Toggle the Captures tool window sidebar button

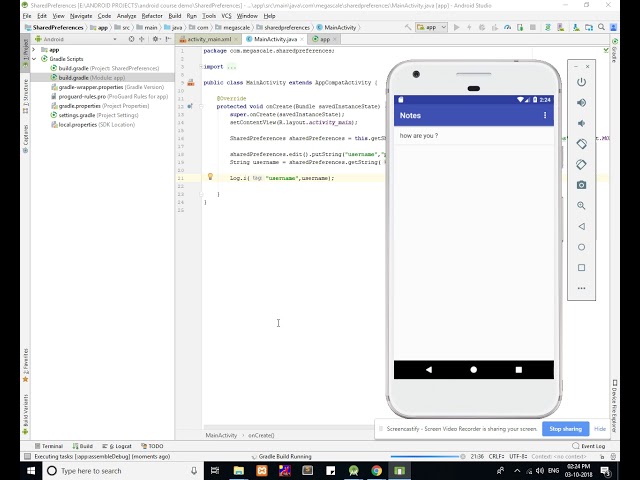(x=25, y=139)
